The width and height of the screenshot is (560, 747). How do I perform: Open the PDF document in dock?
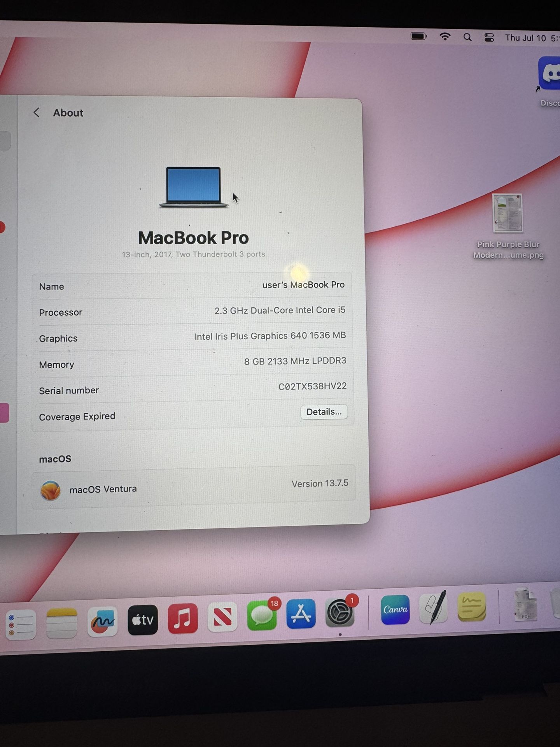coord(525,605)
